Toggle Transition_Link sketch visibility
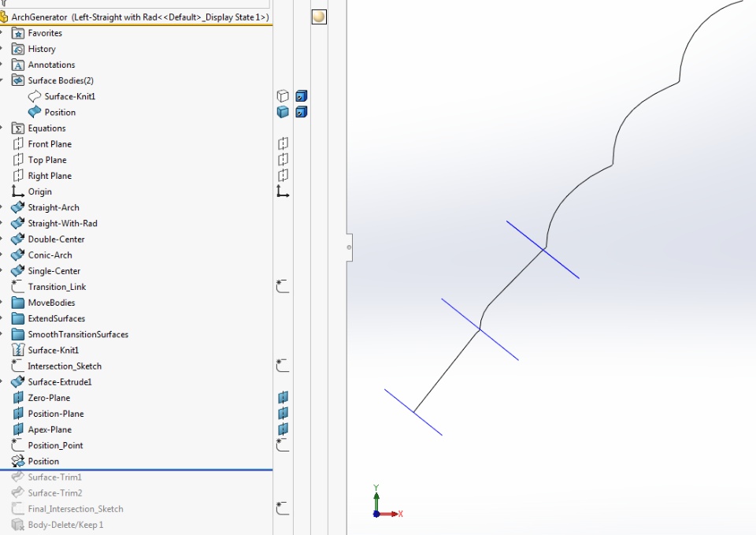Viewport: 756px width, 535px height. [x=283, y=287]
